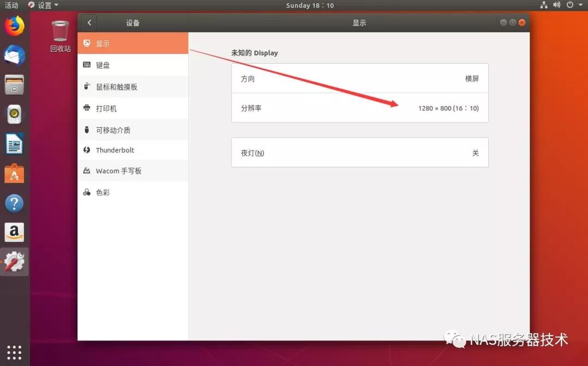Open the power menu icon
This screenshot has height=366, width=588.
pyautogui.click(x=569, y=5)
